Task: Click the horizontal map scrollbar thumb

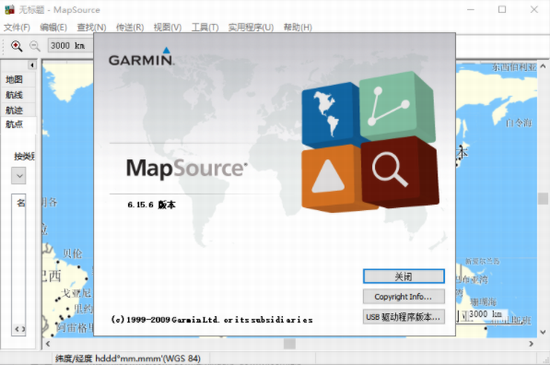Action: [x=289, y=344]
